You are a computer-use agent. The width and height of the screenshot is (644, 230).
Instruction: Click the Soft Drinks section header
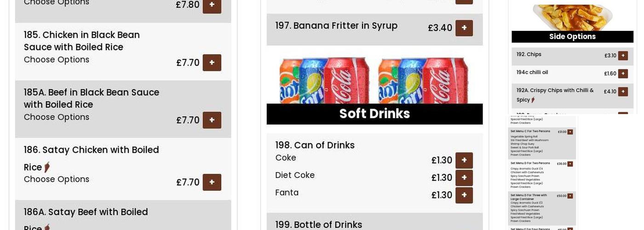pyautogui.click(x=374, y=114)
